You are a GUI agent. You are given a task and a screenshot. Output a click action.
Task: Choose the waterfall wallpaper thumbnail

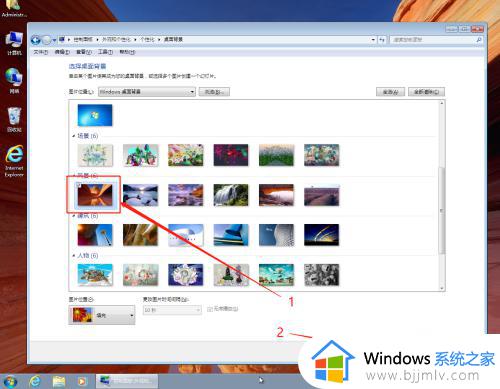coord(231,195)
